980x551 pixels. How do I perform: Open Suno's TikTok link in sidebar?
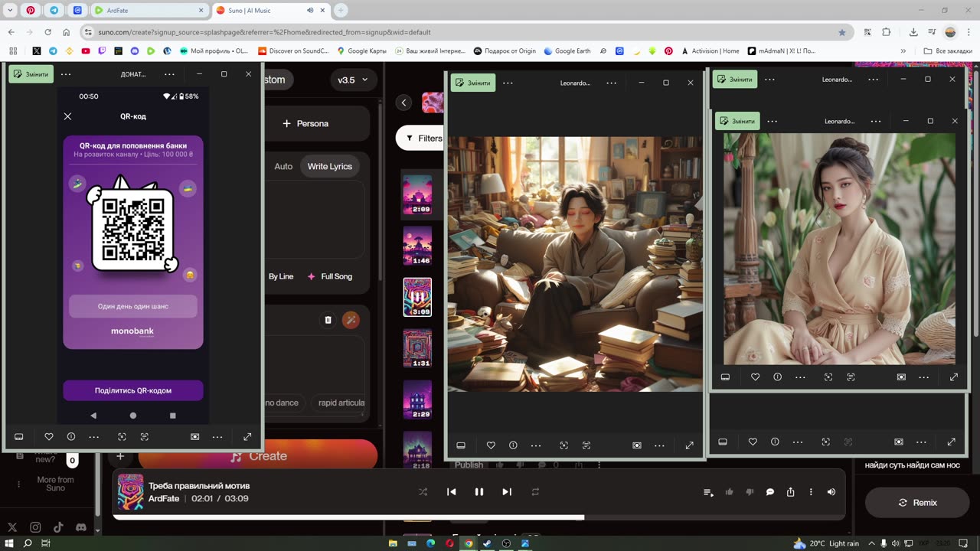pos(58,527)
